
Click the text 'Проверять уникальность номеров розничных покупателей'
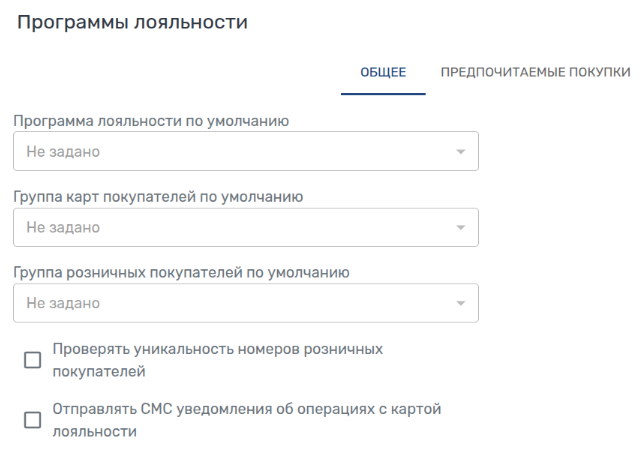click(x=217, y=361)
